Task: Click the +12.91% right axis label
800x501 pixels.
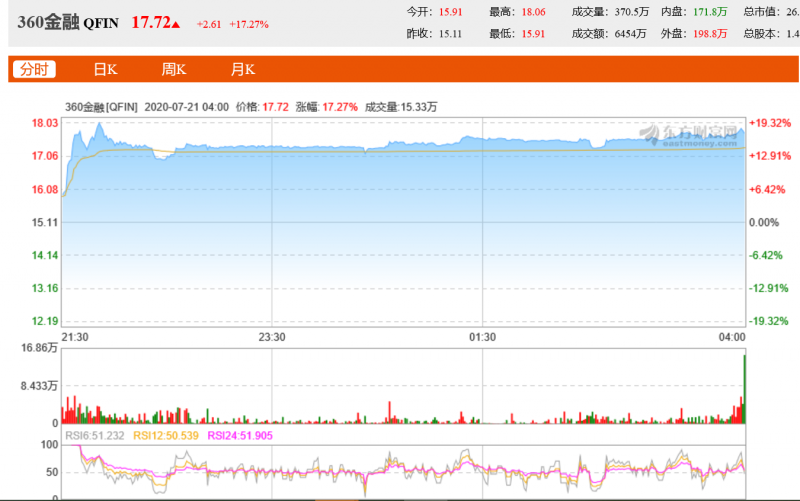Action: pos(770,156)
